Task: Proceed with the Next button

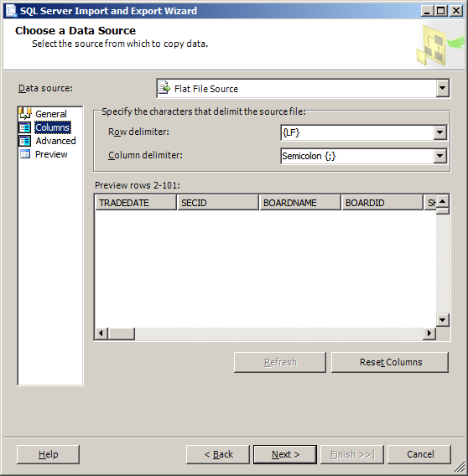Action: click(285, 454)
